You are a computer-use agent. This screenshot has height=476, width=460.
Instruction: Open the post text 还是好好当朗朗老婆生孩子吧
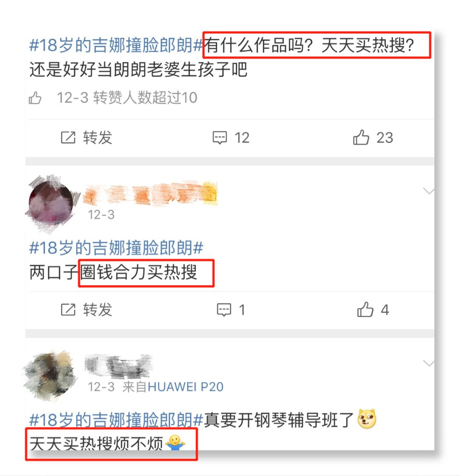point(138,69)
